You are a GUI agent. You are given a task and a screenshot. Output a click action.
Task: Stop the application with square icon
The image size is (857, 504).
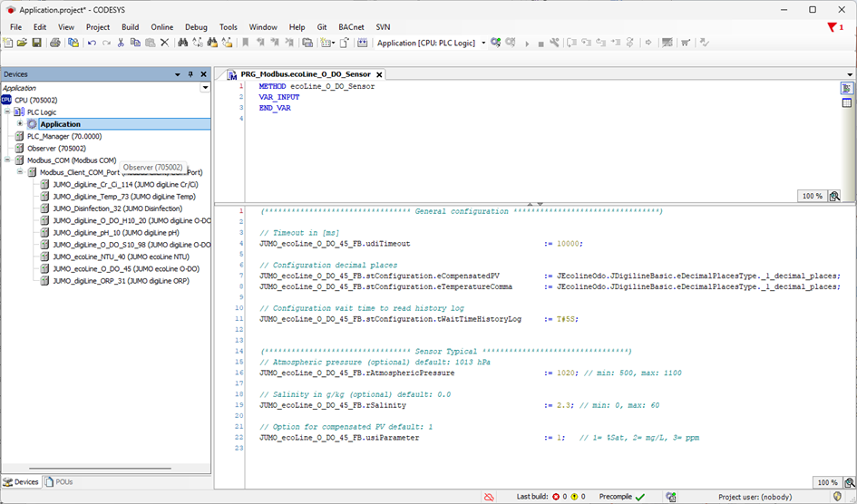point(540,44)
